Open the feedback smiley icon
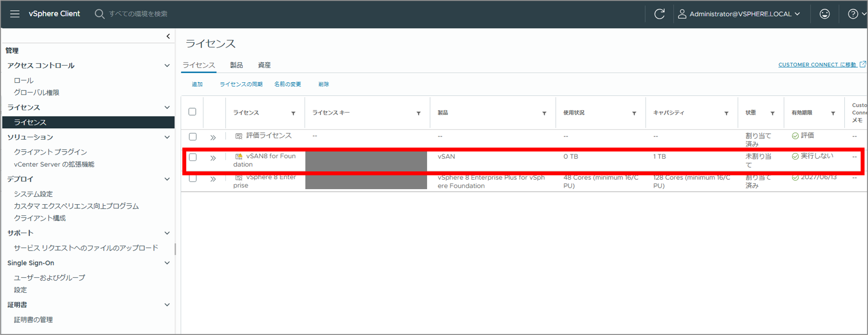The height and width of the screenshot is (335, 868). point(825,14)
